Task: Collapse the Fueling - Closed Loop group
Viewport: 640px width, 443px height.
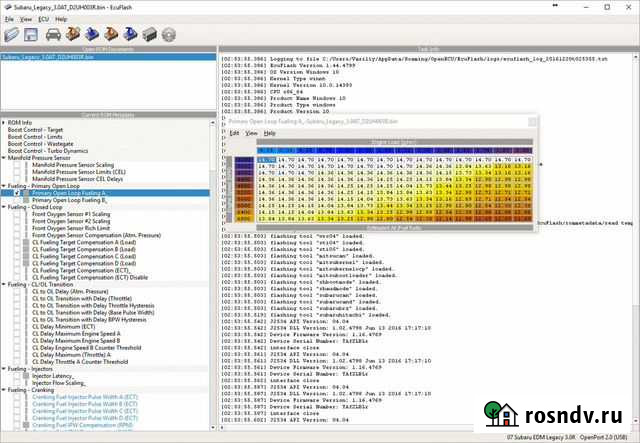Action: click(x=4, y=207)
